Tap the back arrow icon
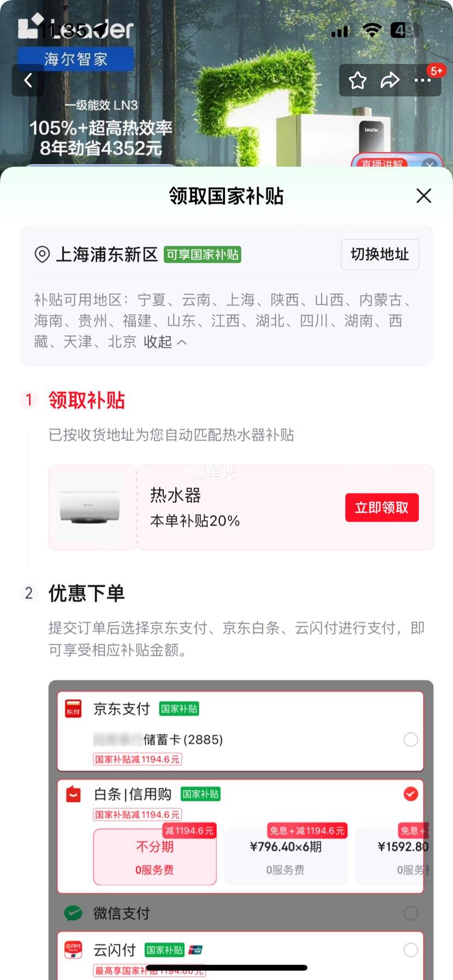 [28, 80]
